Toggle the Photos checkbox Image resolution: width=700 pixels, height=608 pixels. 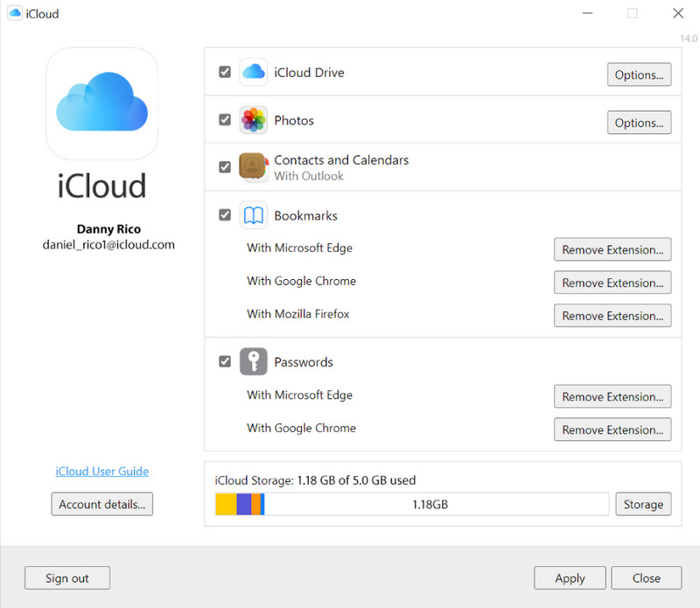coord(225,120)
